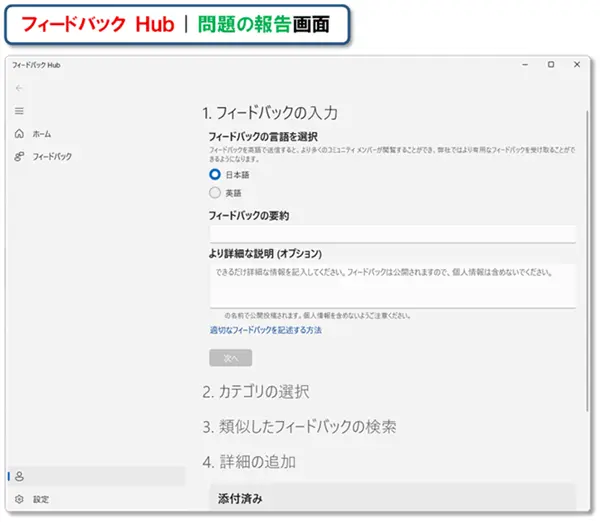Open 設定 from the sidebar
The image size is (600, 522).
[x=41, y=499]
